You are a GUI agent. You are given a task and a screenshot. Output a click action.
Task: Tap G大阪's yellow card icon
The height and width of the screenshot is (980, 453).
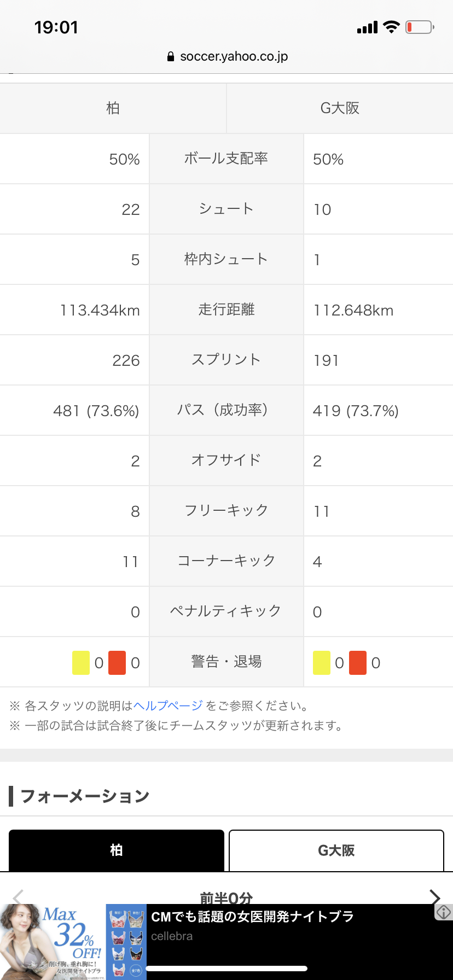click(322, 663)
